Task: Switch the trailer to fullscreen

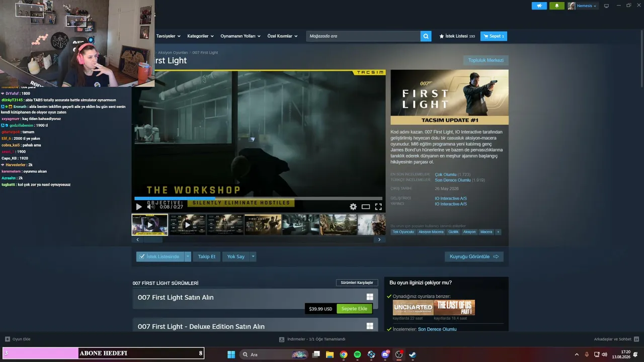Action: pyautogui.click(x=378, y=207)
